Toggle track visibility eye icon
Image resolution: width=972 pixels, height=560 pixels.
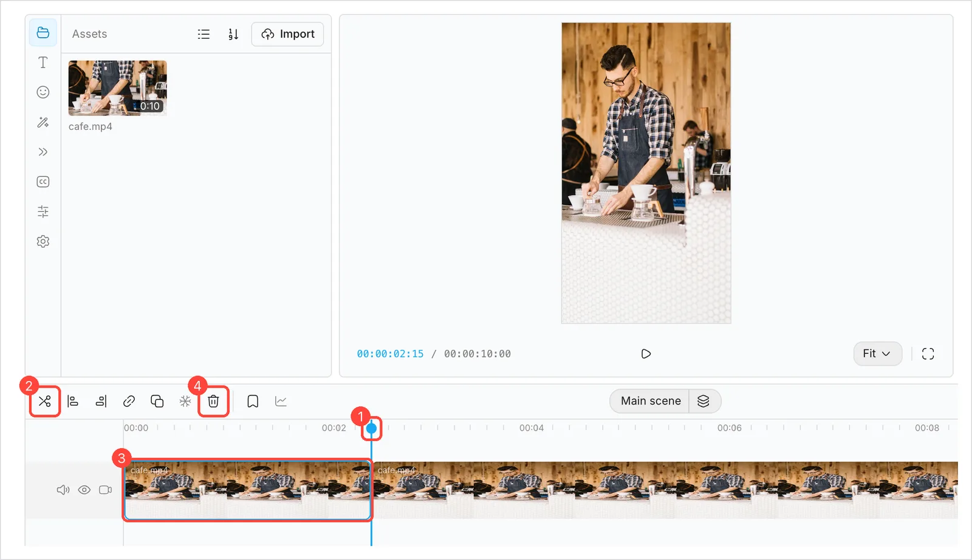(84, 490)
